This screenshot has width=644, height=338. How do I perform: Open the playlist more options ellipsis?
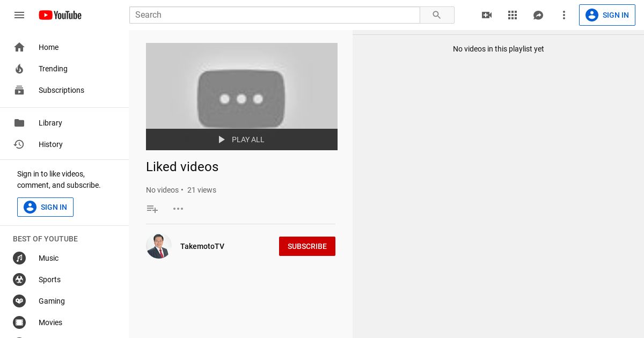178,209
